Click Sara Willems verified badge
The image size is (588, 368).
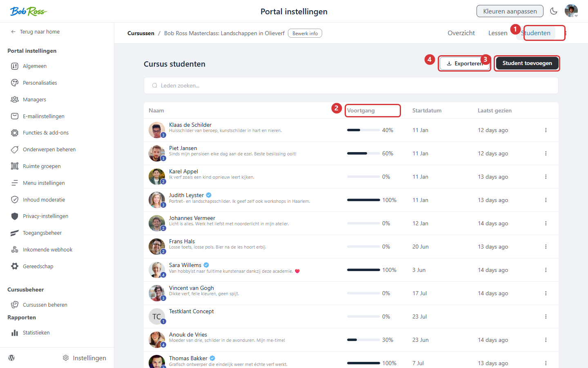[206, 265]
